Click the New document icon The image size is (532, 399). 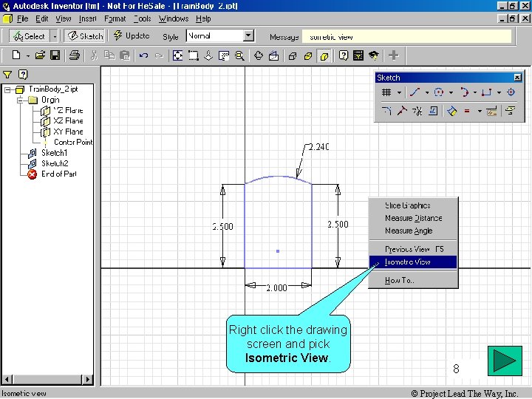click(x=16, y=55)
